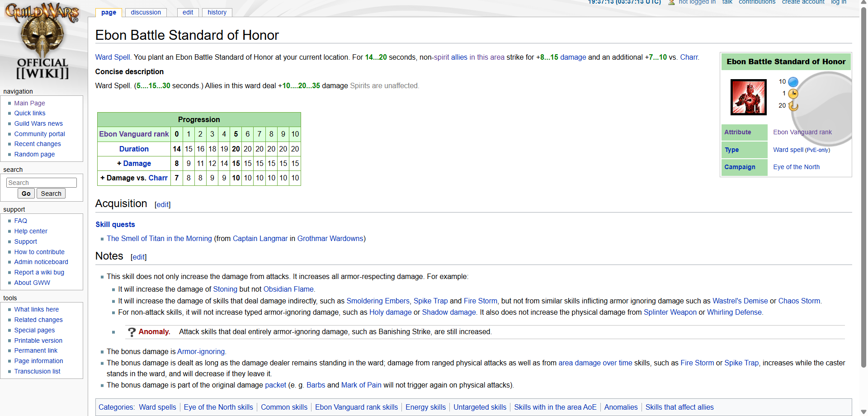The image size is (868, 416).
Task: Click the contributions link at top
Action: point(757,2)
